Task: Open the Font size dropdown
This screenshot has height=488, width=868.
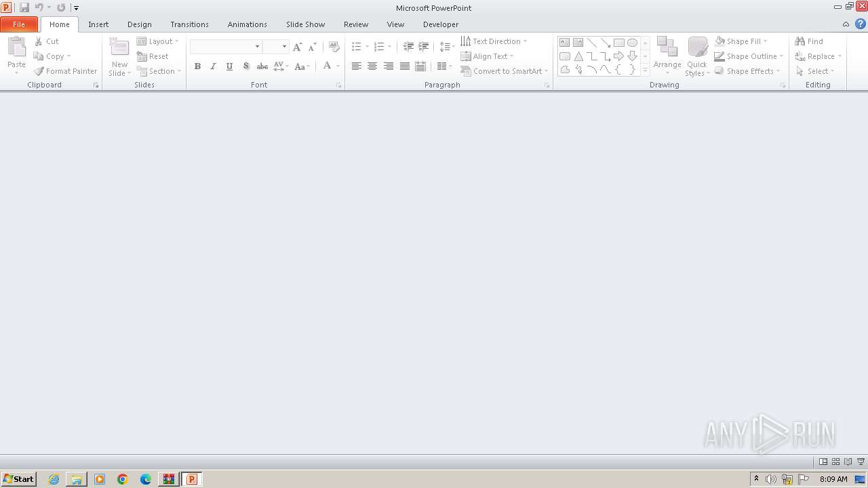Action: (x=284, y=47)
